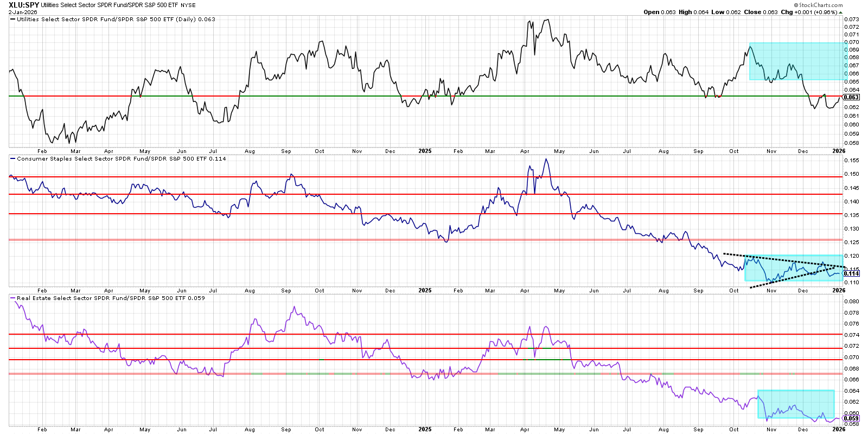Click the 0.135 axis label, Consumer Staples panel

click(852, 215)
